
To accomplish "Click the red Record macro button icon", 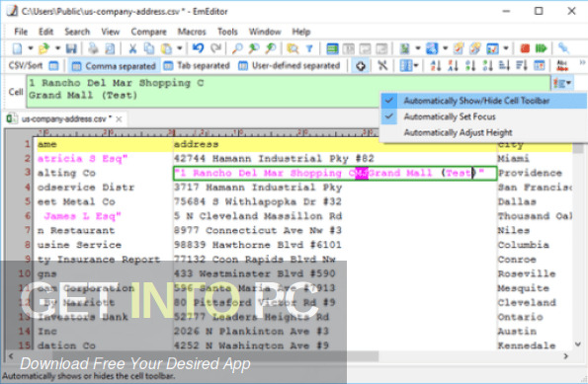I will [x=525, y=48].
